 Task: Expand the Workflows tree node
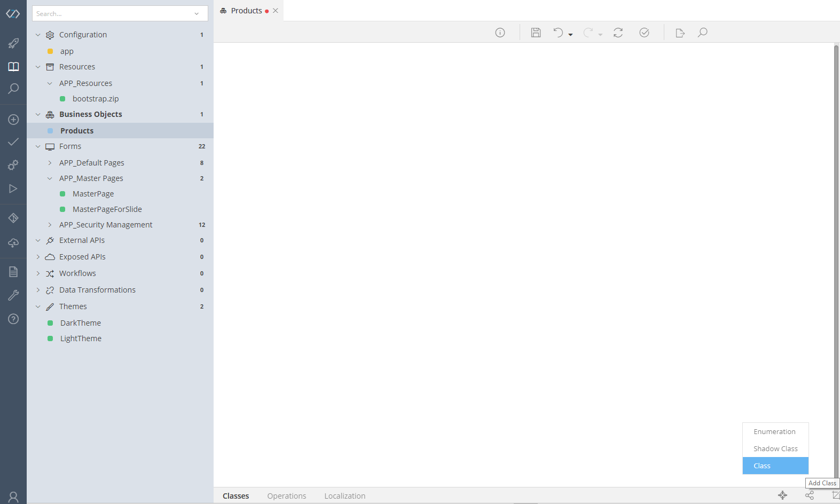point(38,273)
